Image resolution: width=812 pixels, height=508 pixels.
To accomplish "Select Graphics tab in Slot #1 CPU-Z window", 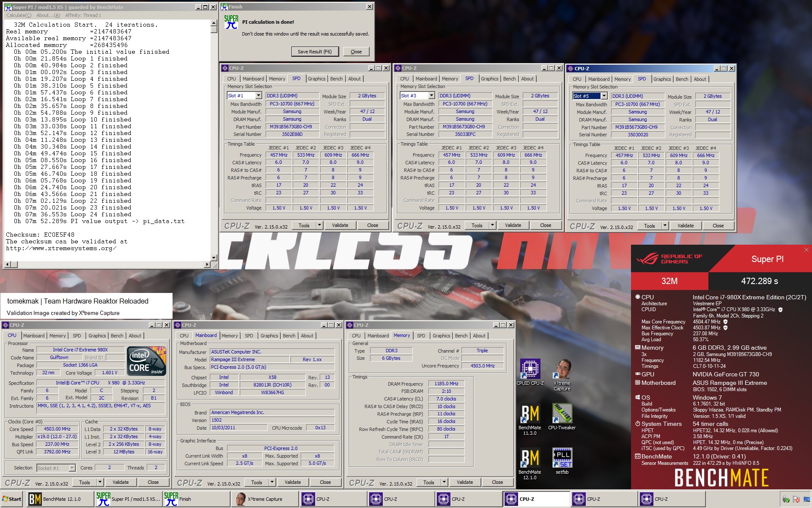I will [316, 79].
